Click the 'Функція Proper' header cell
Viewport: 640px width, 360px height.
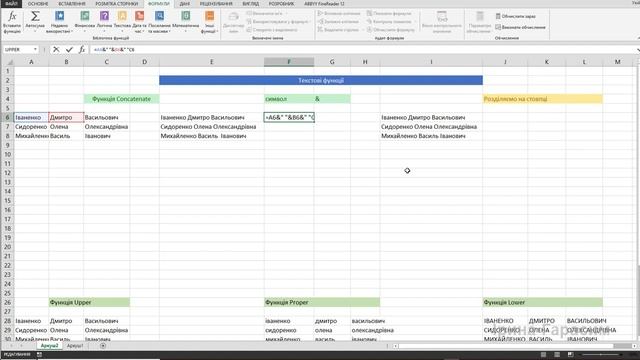322,302
